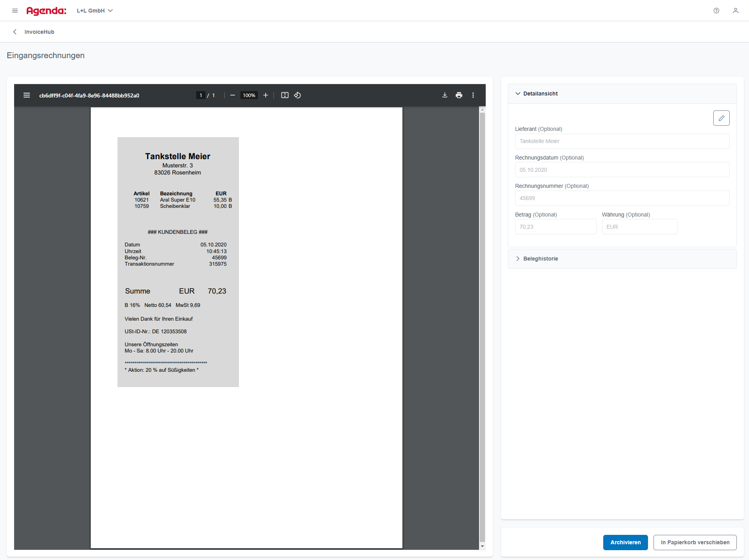Go back using the InvoiceHub arrow
749x560 pixels.
click(15, 32)
